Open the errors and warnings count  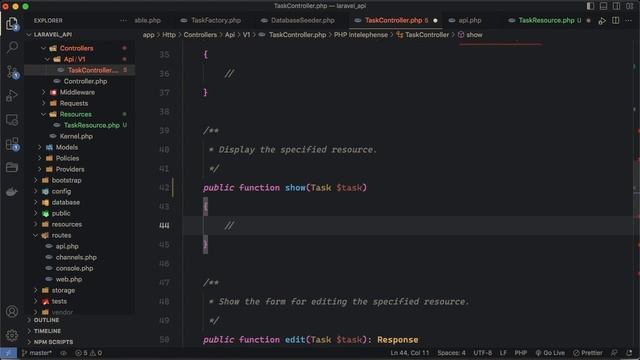coord(89,353)
